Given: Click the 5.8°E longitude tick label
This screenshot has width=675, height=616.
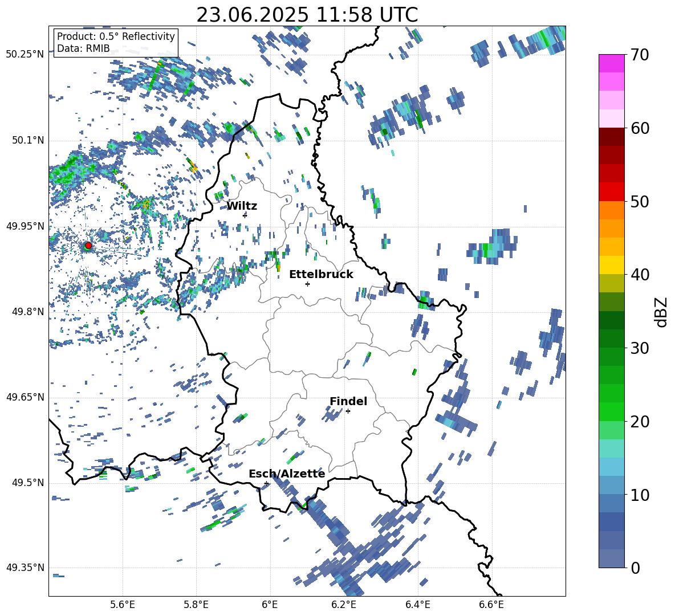Looking at the screenshot, I should pos(196,605).
